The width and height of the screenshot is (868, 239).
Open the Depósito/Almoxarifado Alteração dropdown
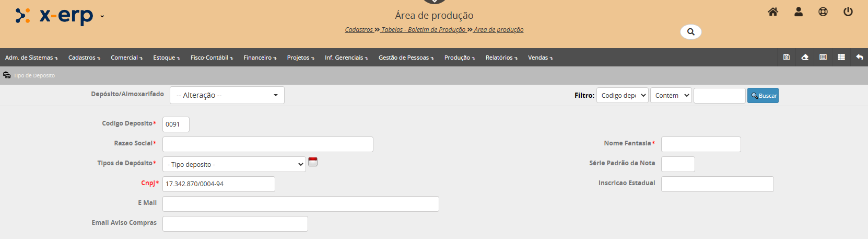click(227, 95)
